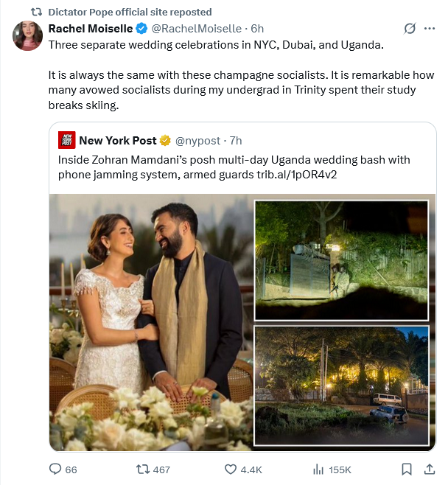
Task: Like the post with heart icon
Action: (230, 470)
